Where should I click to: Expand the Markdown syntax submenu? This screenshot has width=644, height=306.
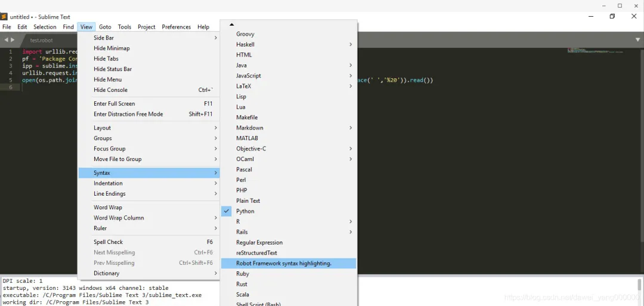(289, 128)
